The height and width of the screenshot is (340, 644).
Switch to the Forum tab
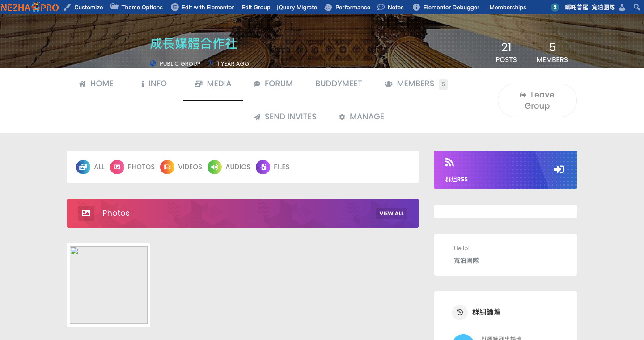(273, 84)
